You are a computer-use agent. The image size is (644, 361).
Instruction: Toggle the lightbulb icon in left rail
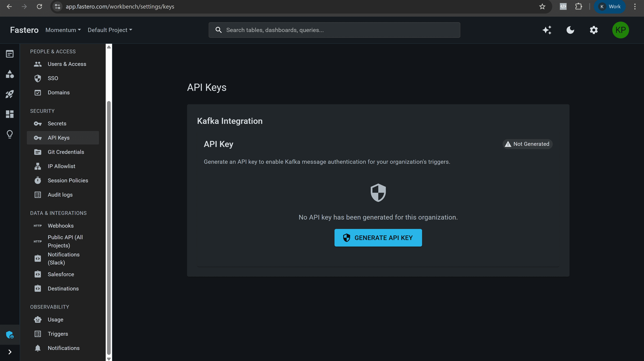pyautogui.click(x=10, y=134)
